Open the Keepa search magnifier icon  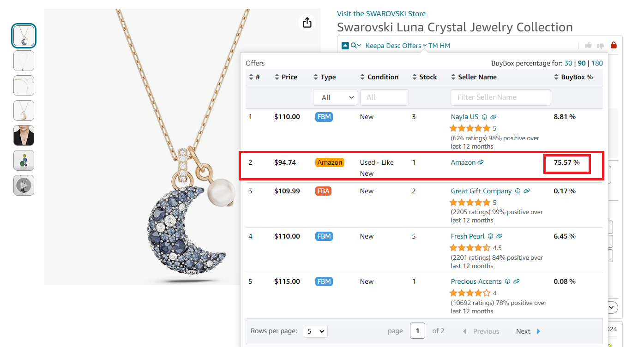pos(354,45)
